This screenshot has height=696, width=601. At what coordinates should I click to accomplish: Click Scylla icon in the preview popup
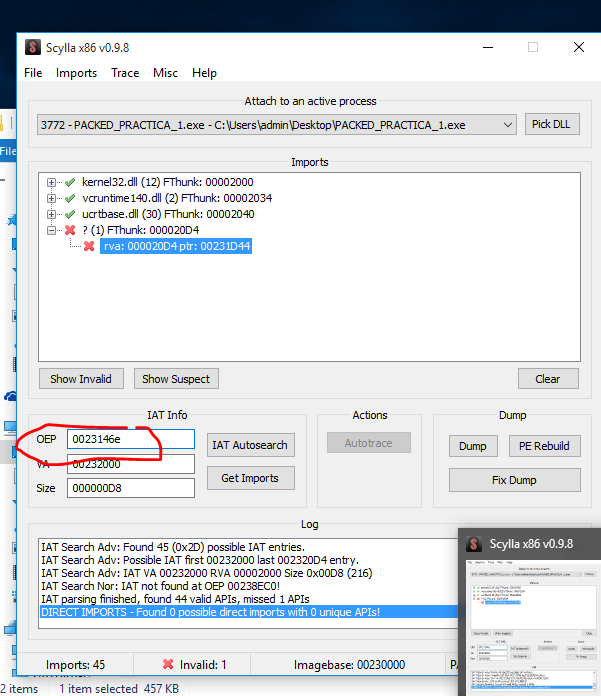[472, 544]
